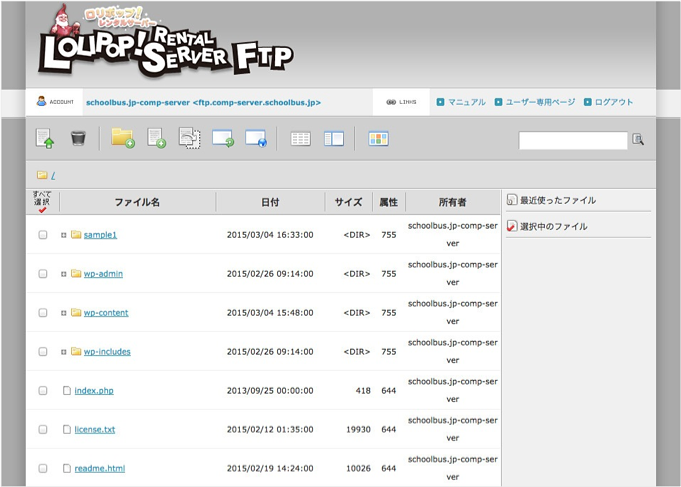This screenshot has width=681, height=487.
Task: Expand the wp-content folder tree
Action: tap(63, 313)
